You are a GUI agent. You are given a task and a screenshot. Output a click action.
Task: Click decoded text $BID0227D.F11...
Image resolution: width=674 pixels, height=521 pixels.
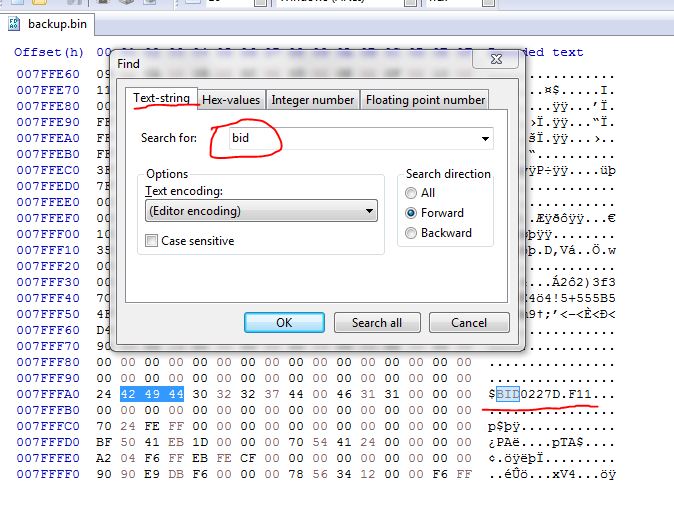click(x=540, y=394)
